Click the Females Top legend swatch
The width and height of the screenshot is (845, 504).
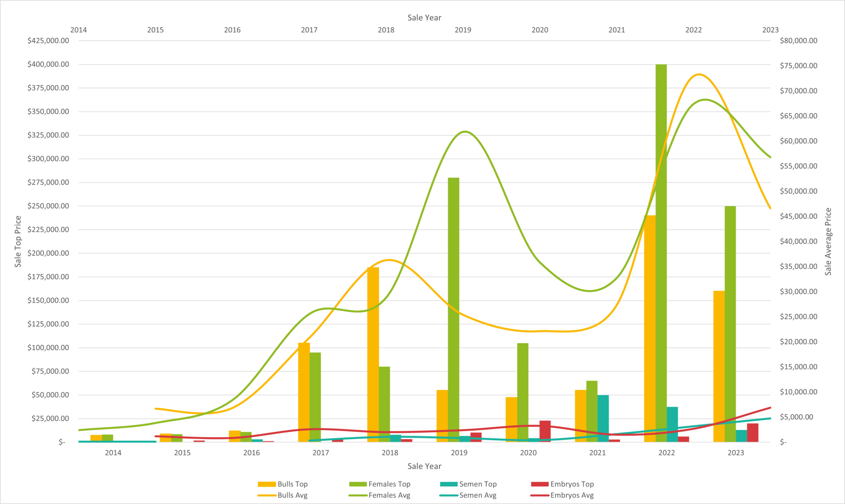click(358, 484)
